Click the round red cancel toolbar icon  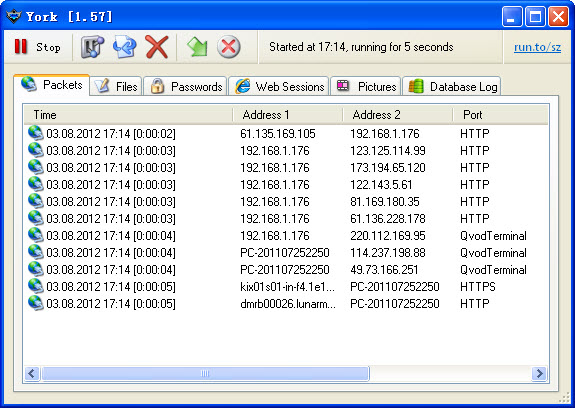point(228,47)
